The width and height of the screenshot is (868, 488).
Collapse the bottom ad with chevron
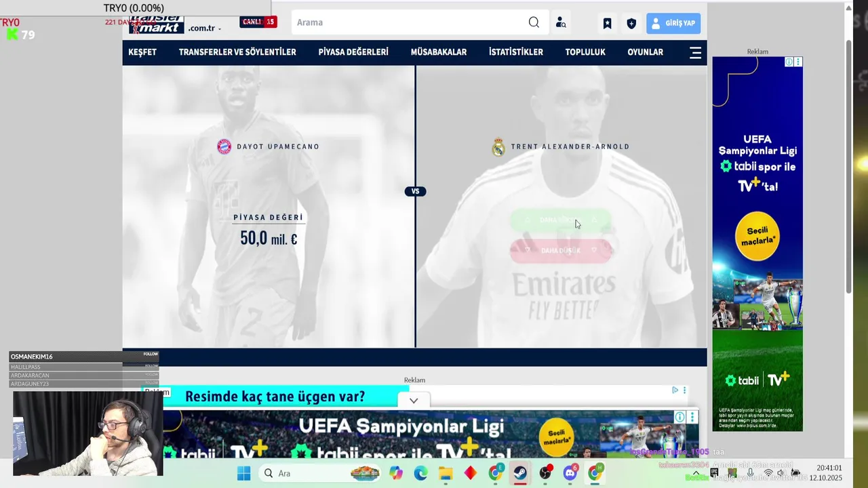click(414, 401)
